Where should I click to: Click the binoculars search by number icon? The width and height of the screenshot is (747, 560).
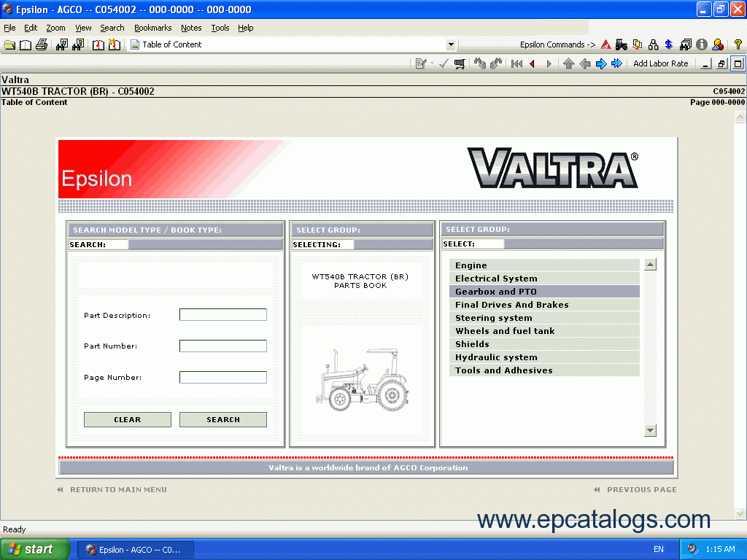(x=62, y=44)
